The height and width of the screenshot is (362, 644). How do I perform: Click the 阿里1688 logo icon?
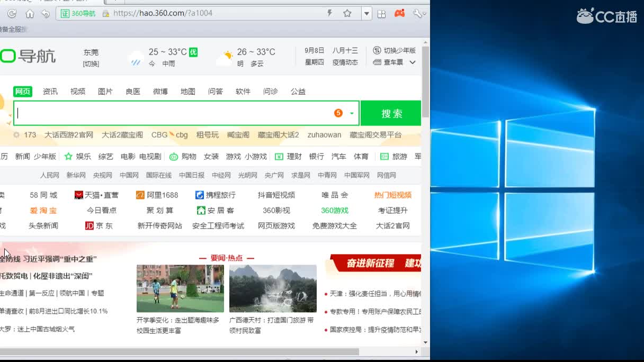pyautogui.click(x=140, y=195)
